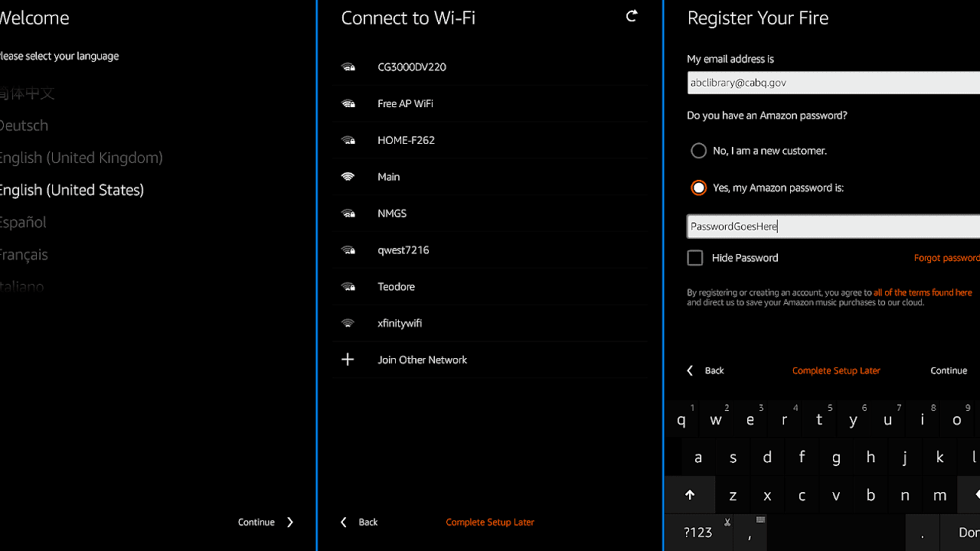Connect to xfinitywifi network
Screen dimensions: 980x551
(x=490, y=323)
